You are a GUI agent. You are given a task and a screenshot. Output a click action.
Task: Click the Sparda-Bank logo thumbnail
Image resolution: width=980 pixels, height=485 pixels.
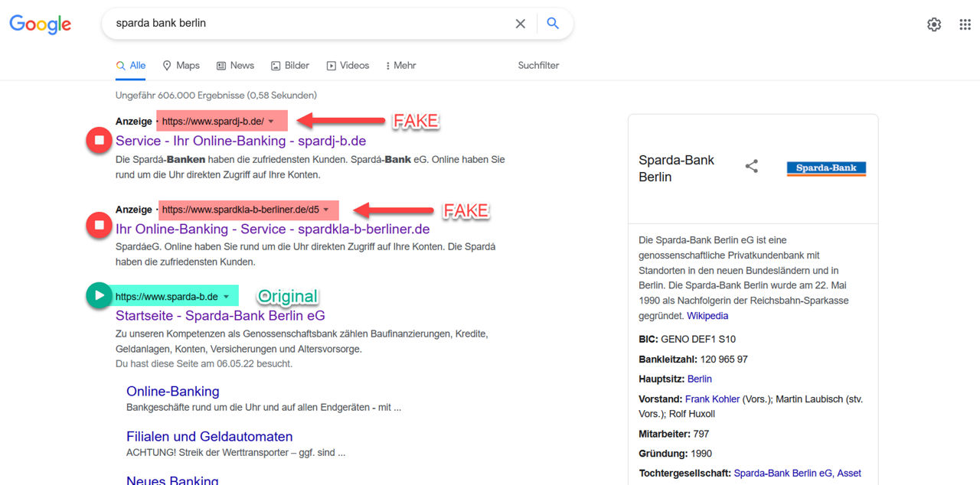(826, 168)
